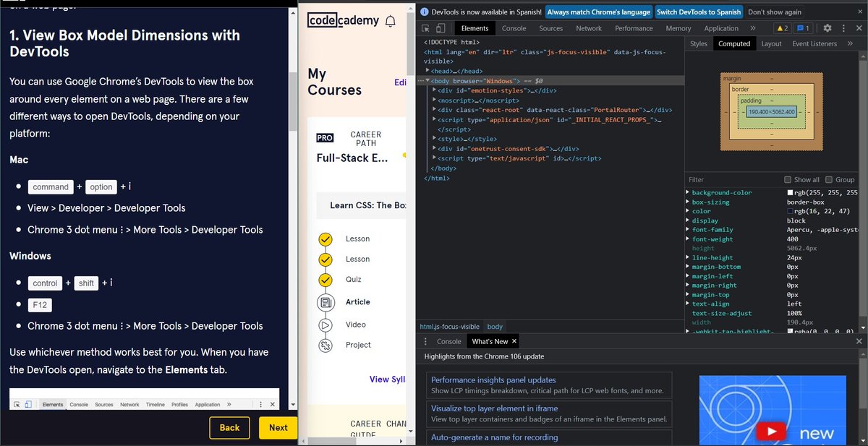This screenshot has height=446, width=868.
Task: Switch to the Console tab
Action: (514, 28)
